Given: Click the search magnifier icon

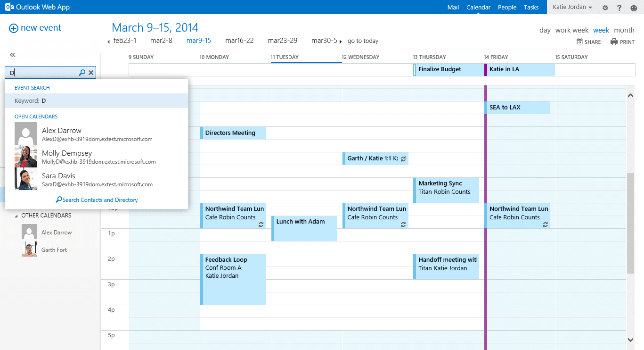Looking at the screenshot, I should click(x=82, y=73).
